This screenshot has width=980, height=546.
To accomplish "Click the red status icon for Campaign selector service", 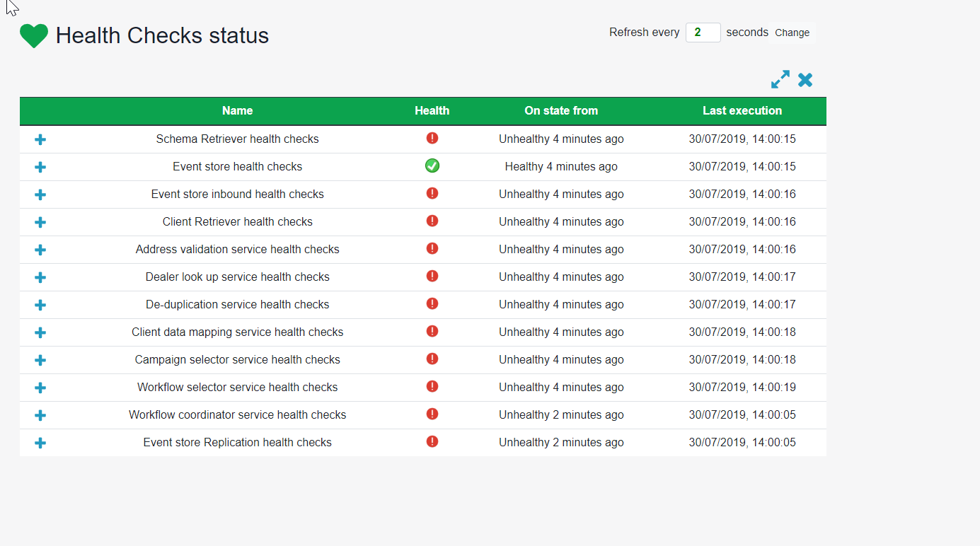I will 432,359.
